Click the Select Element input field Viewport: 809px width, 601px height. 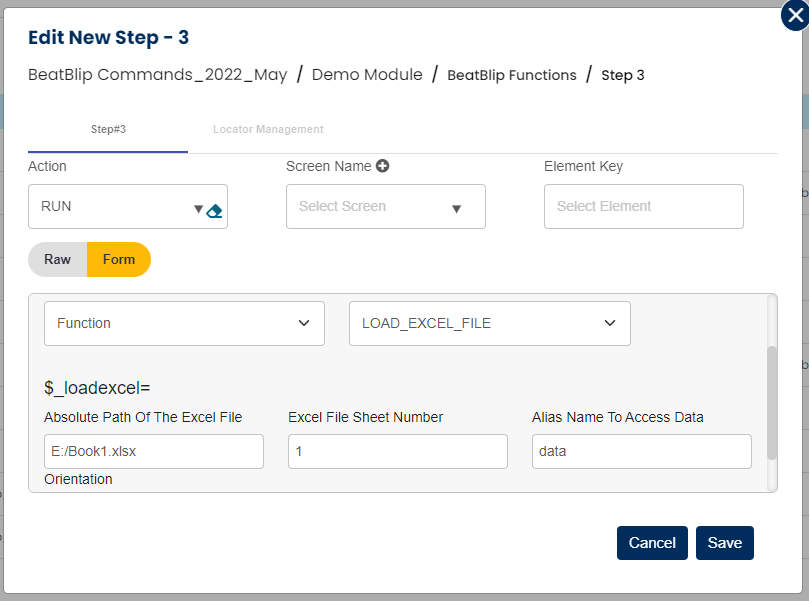(x=643, y=206)
